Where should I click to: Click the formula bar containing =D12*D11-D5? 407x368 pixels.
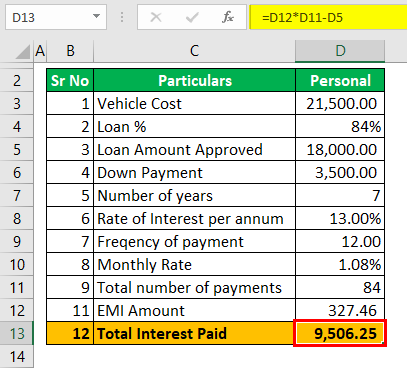click(x=328, y=17)
